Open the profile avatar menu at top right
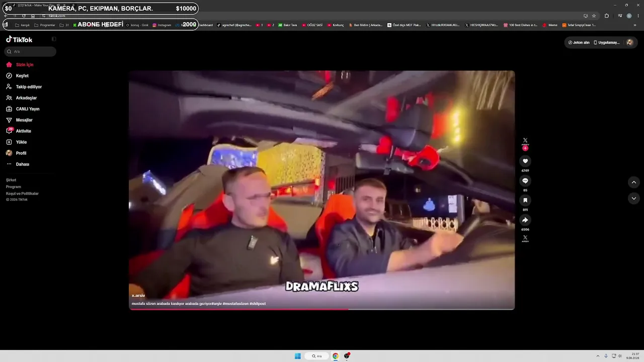 (629, 43)
